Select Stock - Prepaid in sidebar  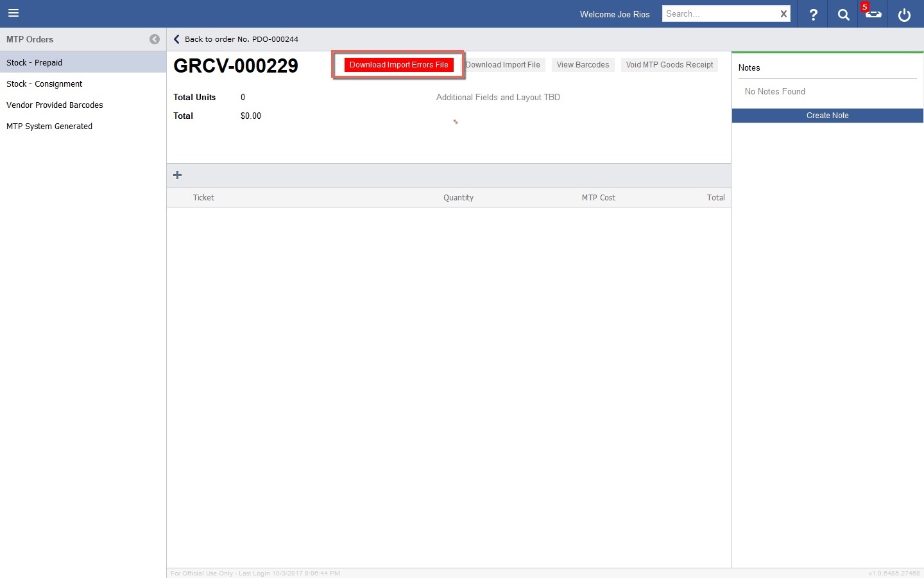[35, 63]
